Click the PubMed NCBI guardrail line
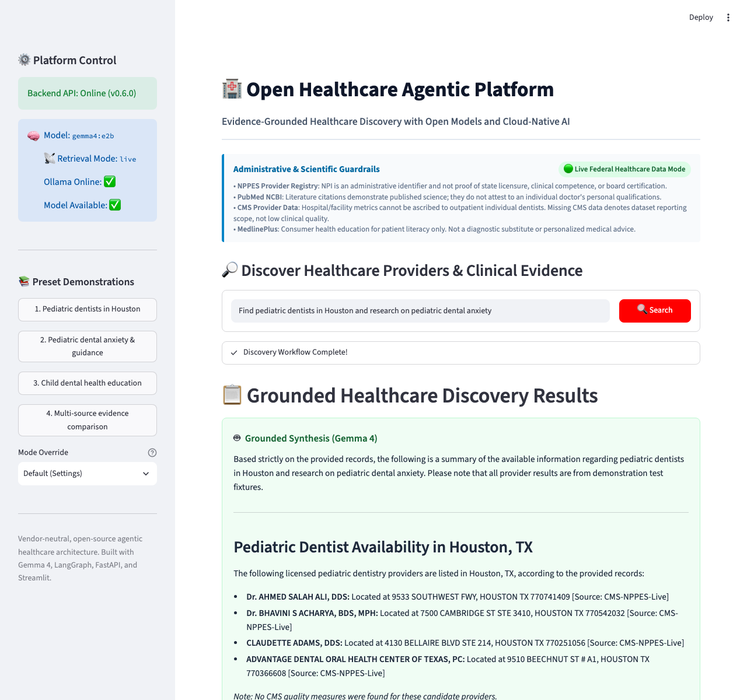The height and width of the screenshot is (700, 747). (x=448, y=197)
